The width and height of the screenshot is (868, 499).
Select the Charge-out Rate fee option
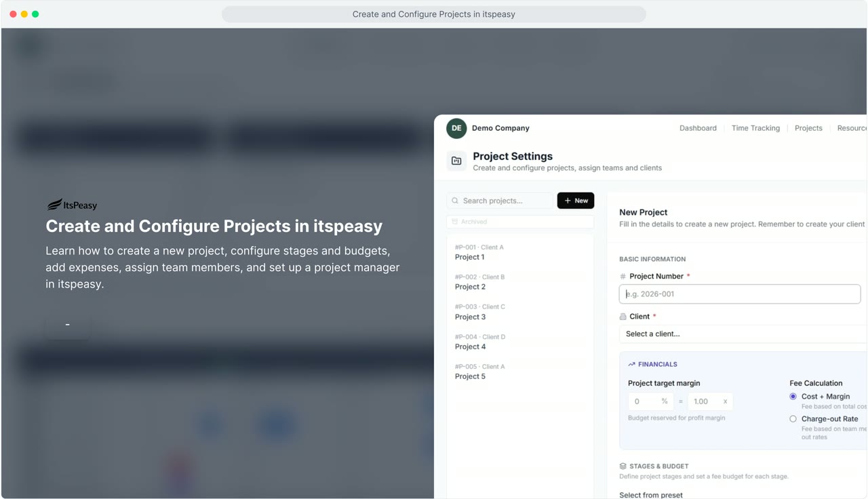coord(793,419)
